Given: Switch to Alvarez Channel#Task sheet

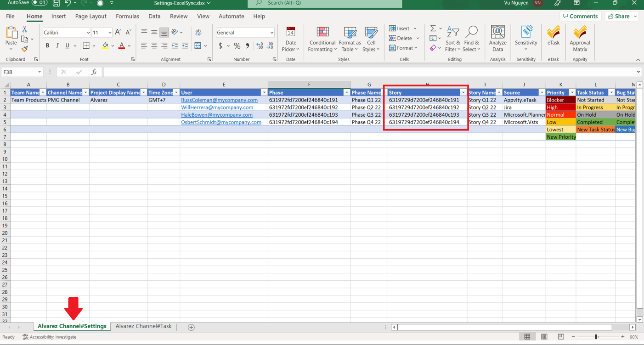Looking at the screenshot, I should [x=143, y=326].
